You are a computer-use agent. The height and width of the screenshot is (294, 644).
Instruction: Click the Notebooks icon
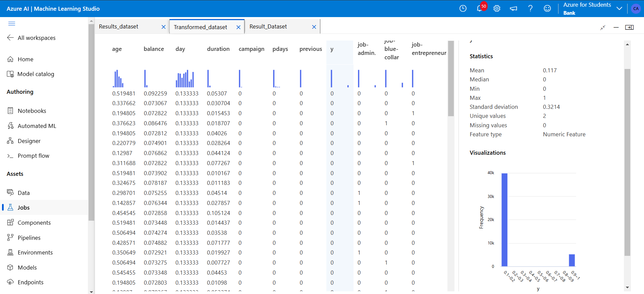tap(10, 111)
